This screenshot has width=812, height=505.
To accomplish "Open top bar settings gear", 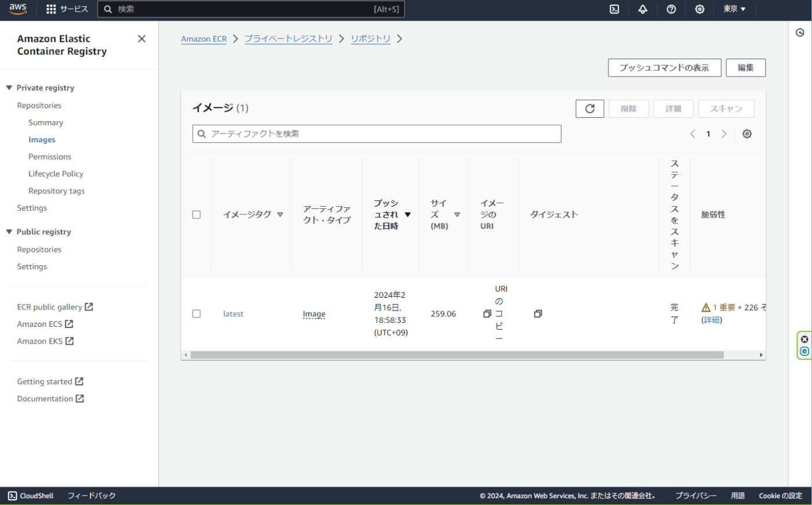I will point(699,9).
